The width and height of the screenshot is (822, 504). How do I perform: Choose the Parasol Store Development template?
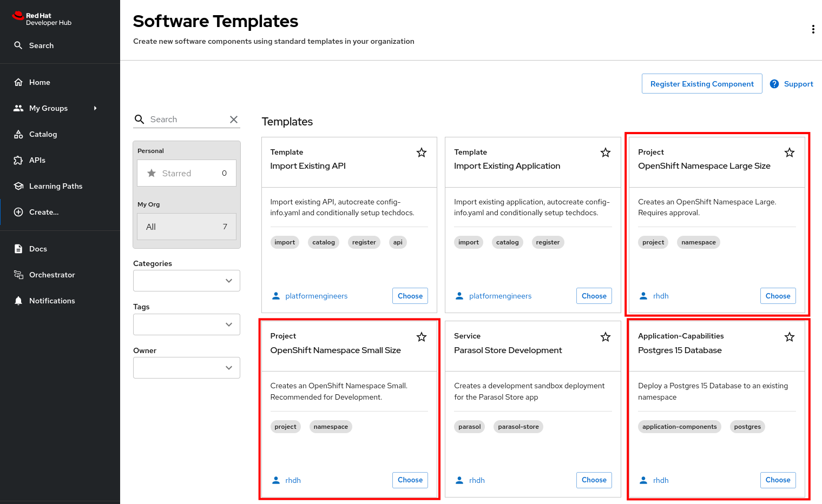594,480
